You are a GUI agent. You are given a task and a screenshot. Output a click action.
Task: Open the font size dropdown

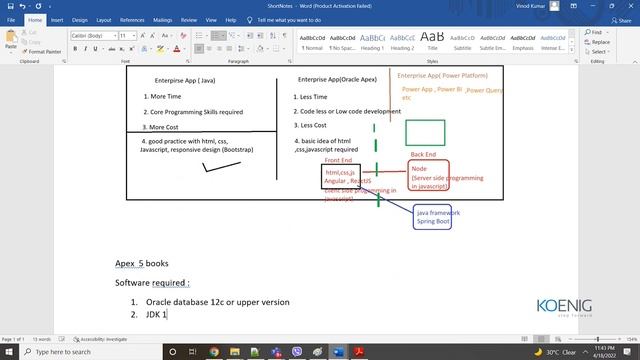pyautogui.click(x=134, y=36)
